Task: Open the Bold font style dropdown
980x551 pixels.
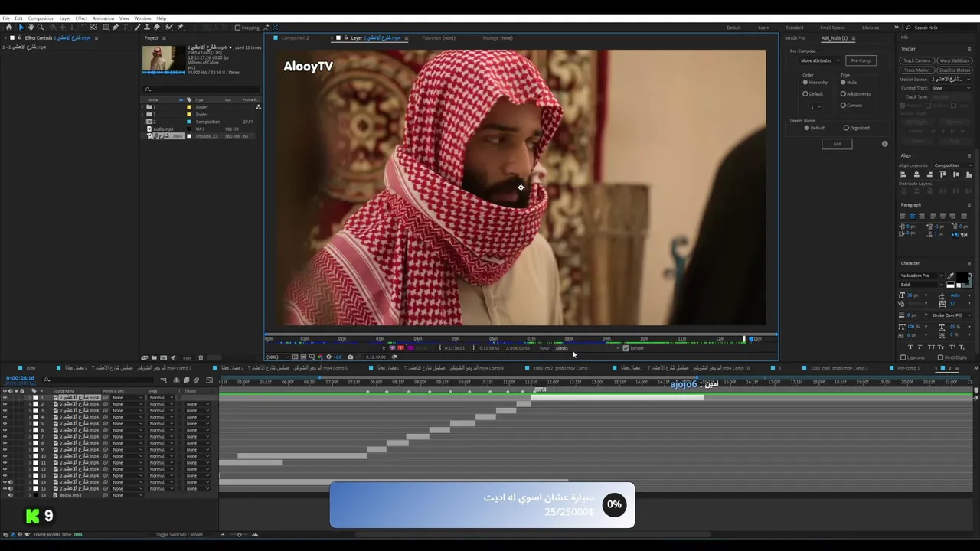Action: click(x=922, y=285)
